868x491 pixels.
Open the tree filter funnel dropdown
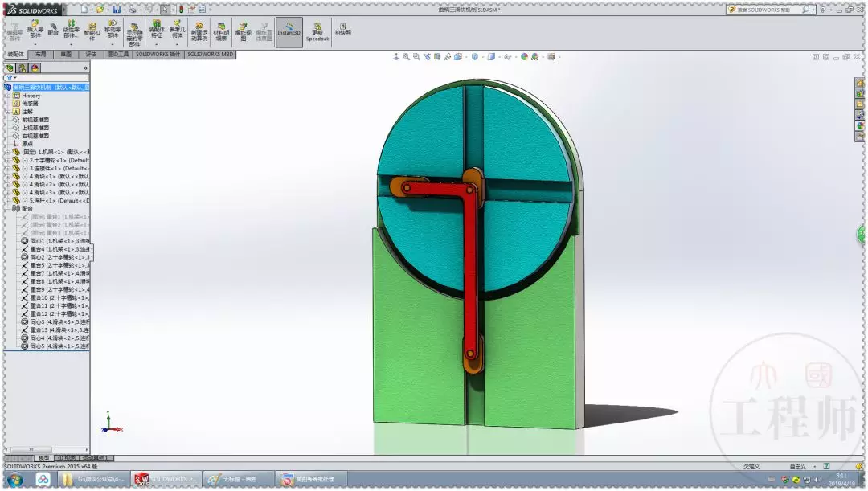(x=10, y=78)
